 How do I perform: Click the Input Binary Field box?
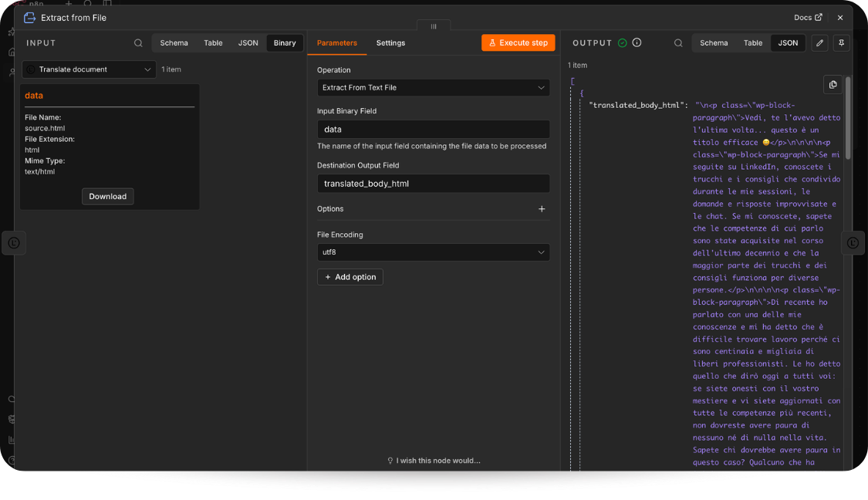434,129
